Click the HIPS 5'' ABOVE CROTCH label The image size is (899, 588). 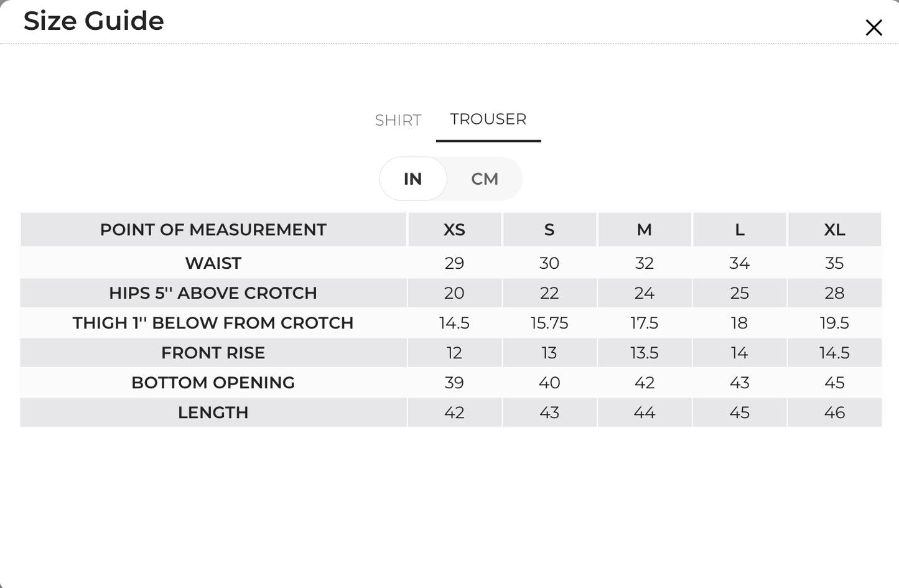(x=213, y=293)
